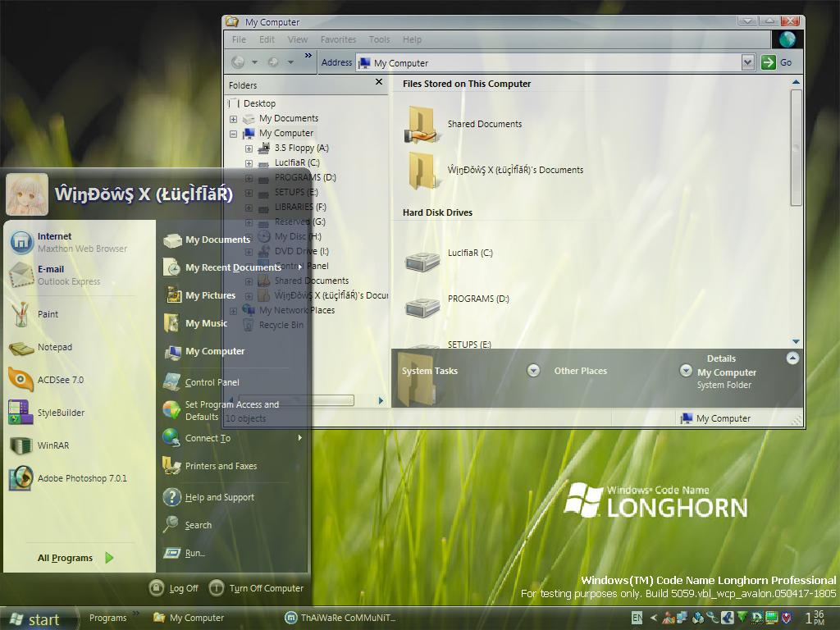Screen dimensions: 840x630
Task: Expand the System Tasks panel chevron
Action: [533, 371]
